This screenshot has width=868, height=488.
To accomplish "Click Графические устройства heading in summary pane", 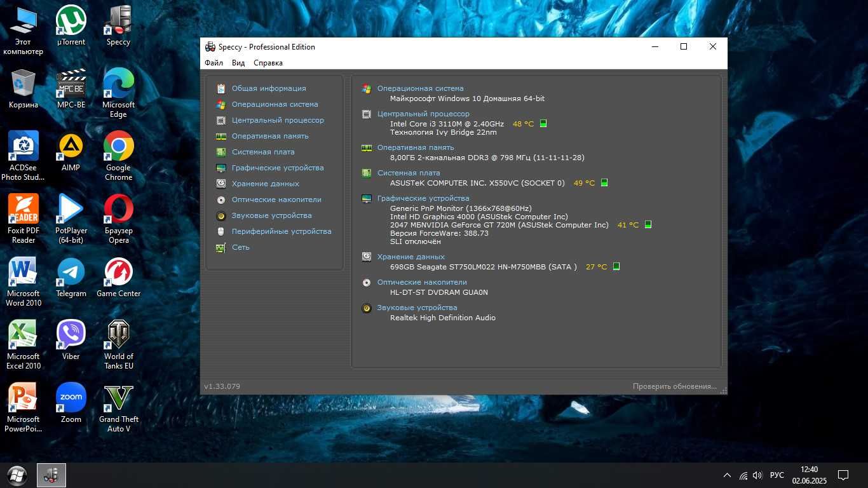I will 423,198.
